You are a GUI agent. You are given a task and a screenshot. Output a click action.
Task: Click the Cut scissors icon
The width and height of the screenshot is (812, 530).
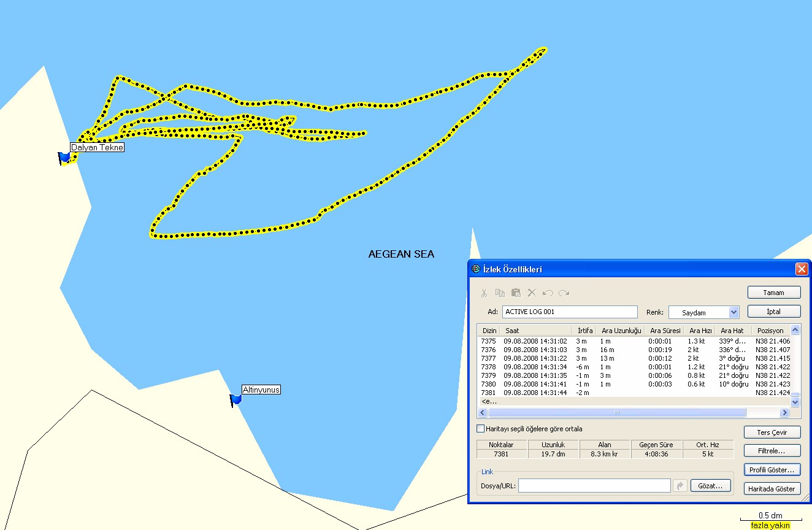point(484,293)
